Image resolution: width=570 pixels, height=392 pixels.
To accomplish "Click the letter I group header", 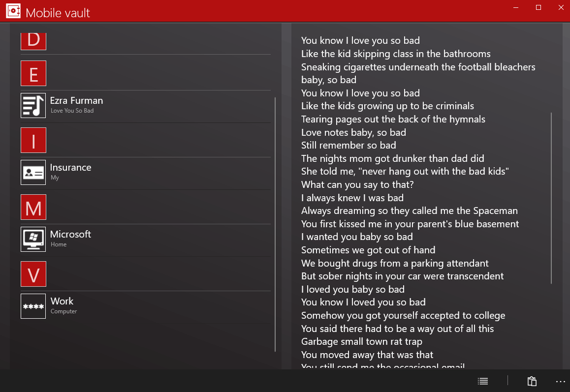I will coord(33,140).
